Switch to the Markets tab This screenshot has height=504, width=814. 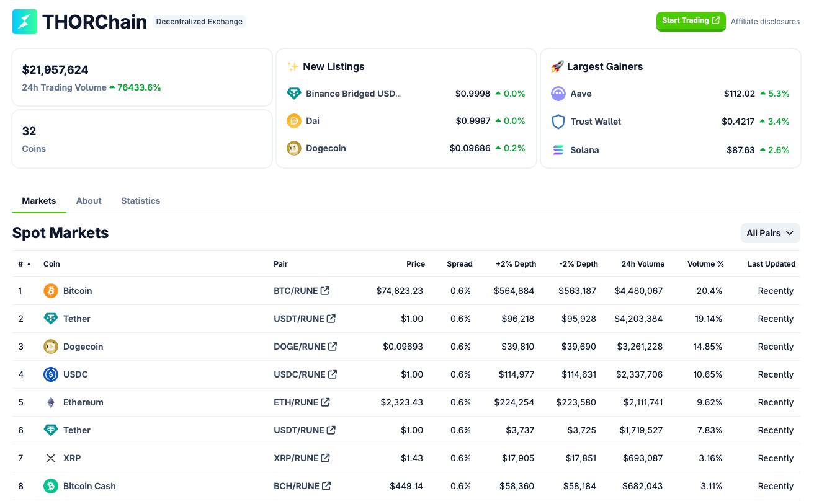point(39,201)
